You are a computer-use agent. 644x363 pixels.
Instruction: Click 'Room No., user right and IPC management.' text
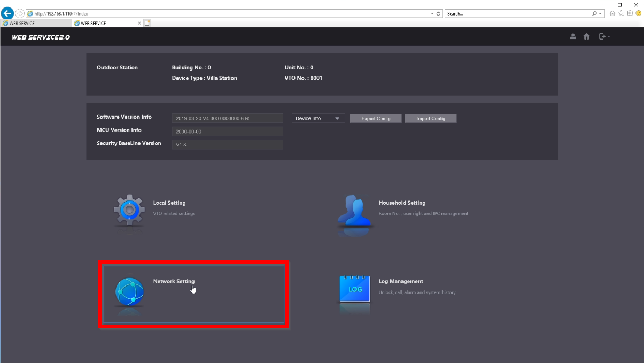(424, 213)
